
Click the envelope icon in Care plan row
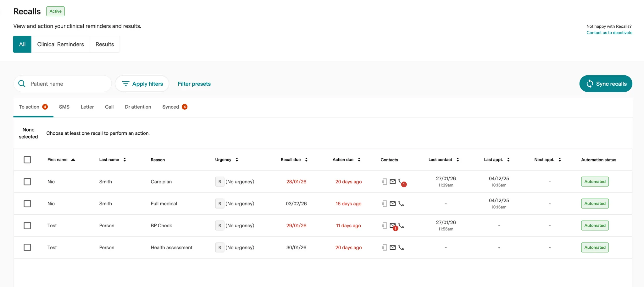click(392, 181)
